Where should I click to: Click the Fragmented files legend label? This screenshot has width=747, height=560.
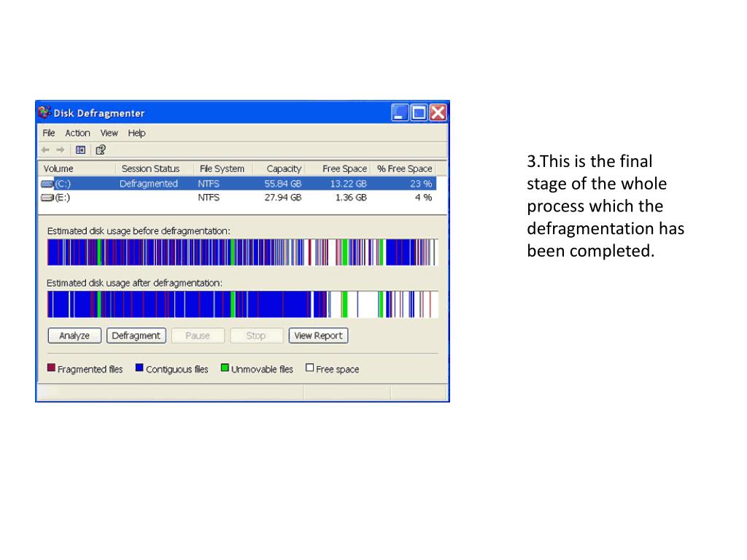[x=90, y=370]
